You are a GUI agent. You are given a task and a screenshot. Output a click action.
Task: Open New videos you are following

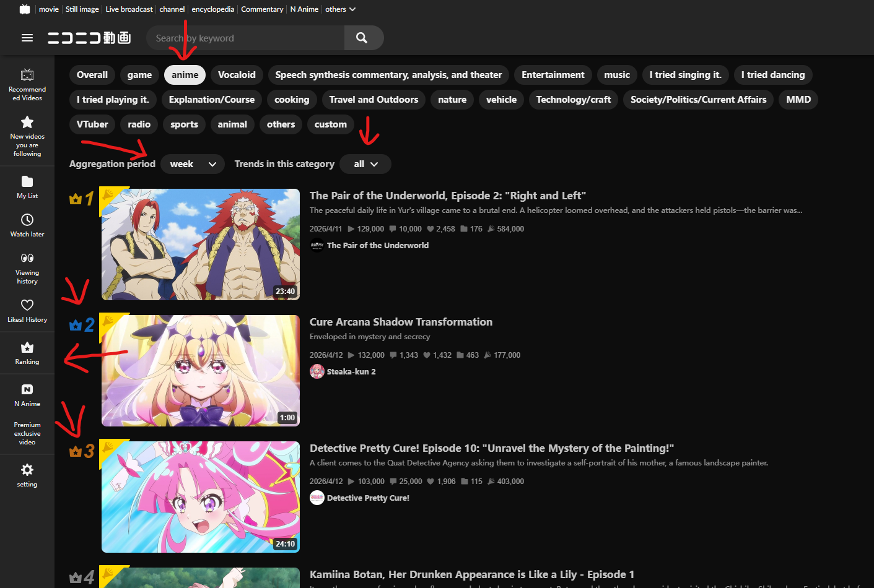click(27, 136)
